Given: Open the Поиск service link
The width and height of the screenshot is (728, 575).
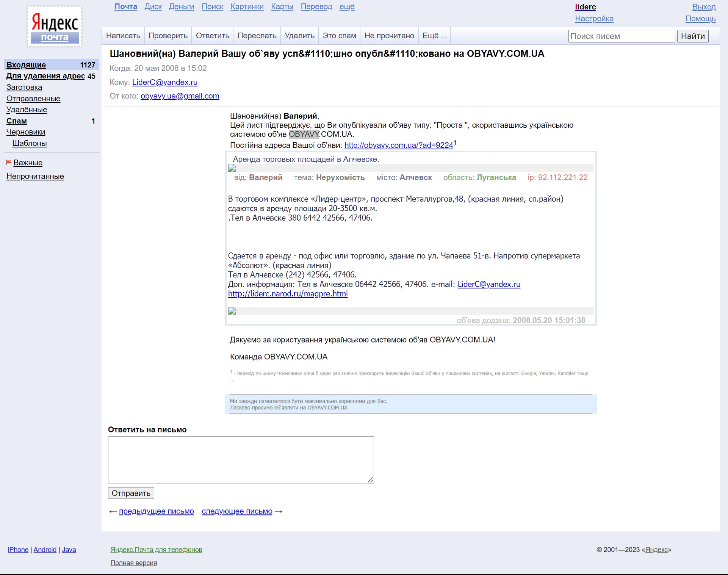Looking at the screenshot, I should [212, 7].
